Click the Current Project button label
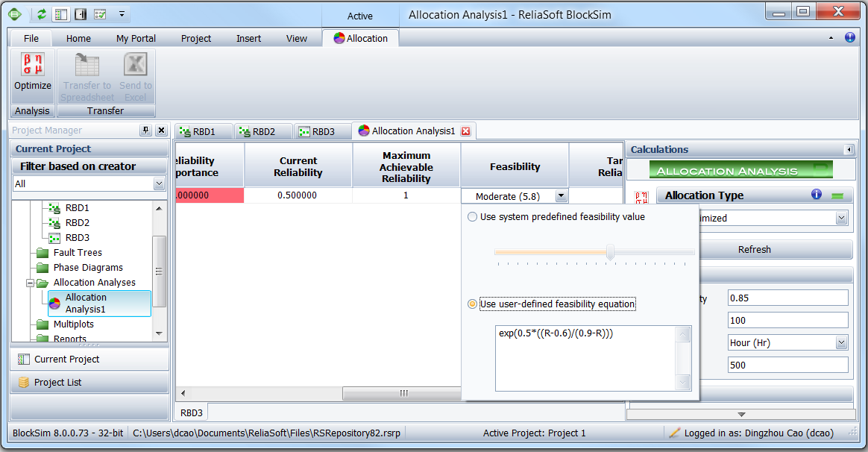Viewport: 868px width, 452px height. coord(67,360)
